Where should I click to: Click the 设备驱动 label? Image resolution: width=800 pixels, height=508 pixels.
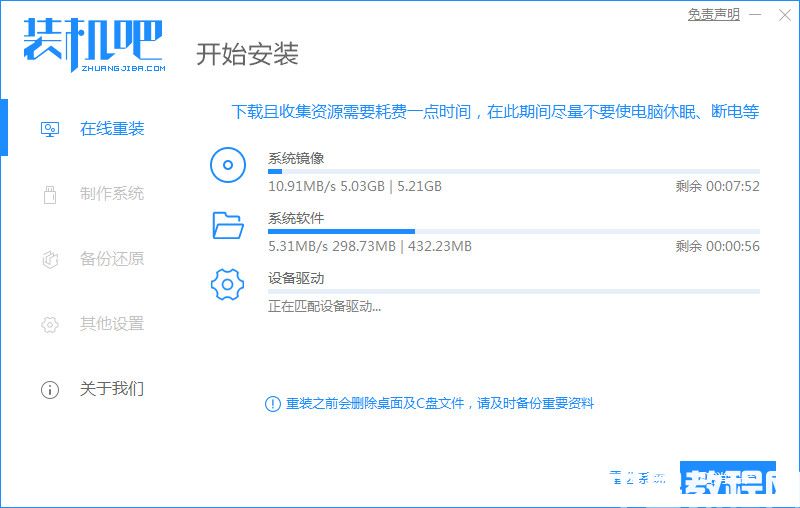pos(296,278)
